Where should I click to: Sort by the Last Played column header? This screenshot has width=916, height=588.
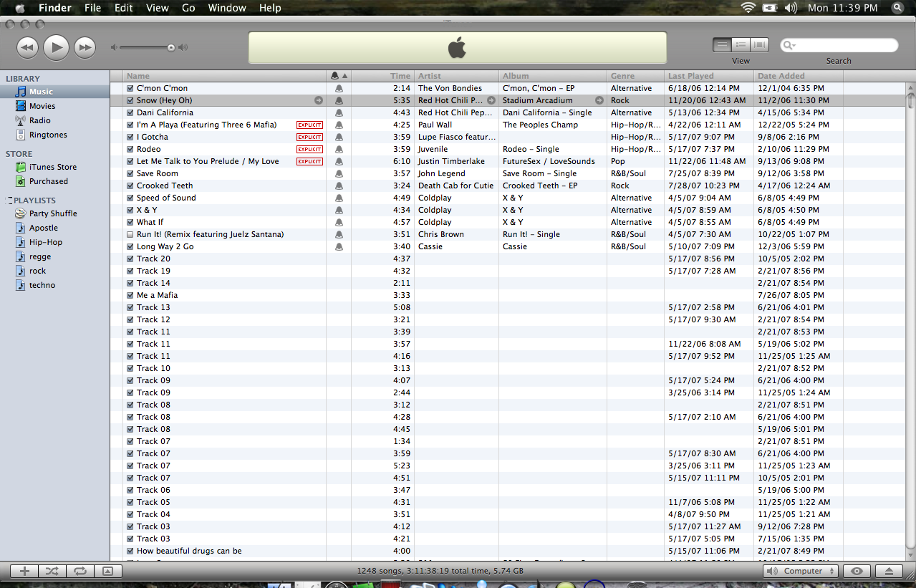click(x=709, y=75)
